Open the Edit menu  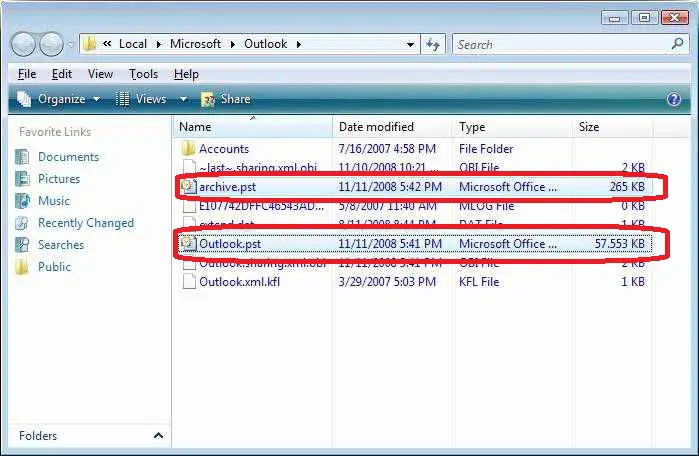click(62, 74)
